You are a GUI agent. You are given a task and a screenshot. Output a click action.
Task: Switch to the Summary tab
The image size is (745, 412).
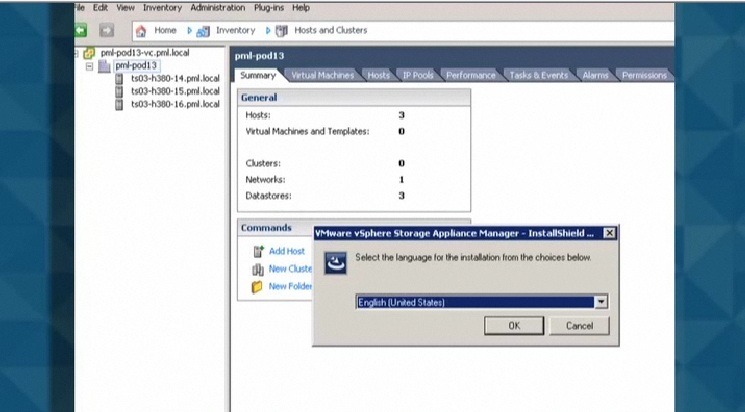pyautogui.click(x=258, y=75)
